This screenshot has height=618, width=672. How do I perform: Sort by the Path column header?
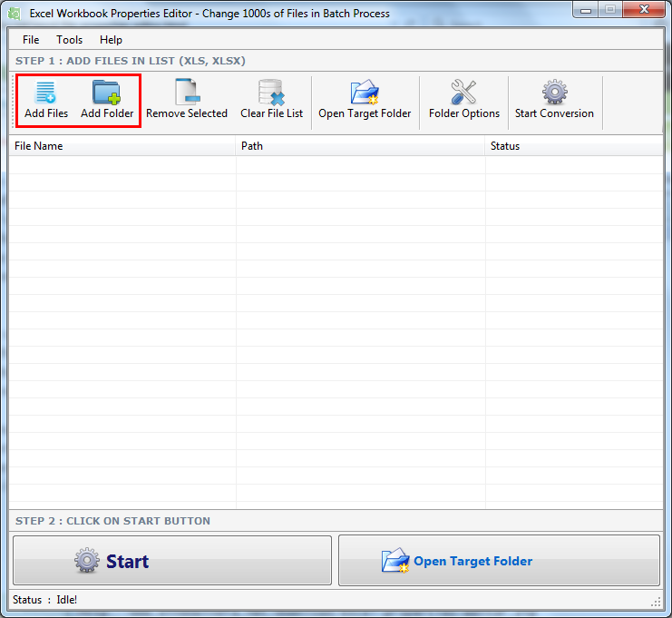[360, 146]
